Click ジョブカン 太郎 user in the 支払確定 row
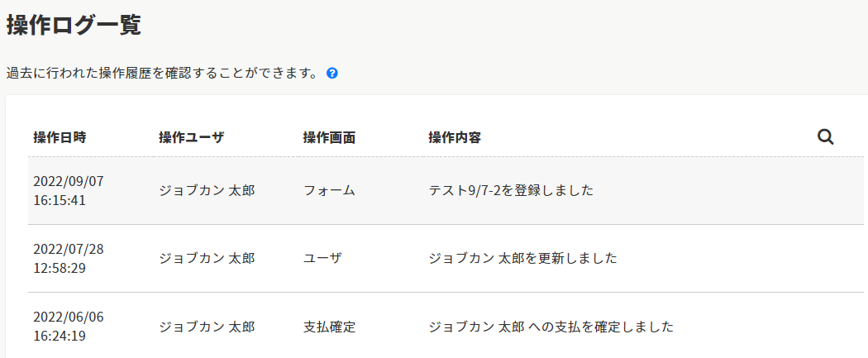This screenshot has height=358, width=868. 207,327
